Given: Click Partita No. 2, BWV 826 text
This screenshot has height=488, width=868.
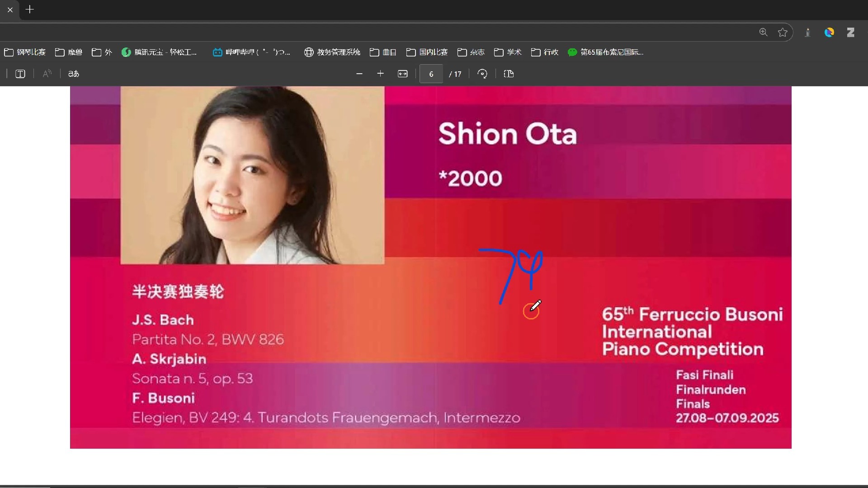Looking at the screenshot, I should [208, 339].
